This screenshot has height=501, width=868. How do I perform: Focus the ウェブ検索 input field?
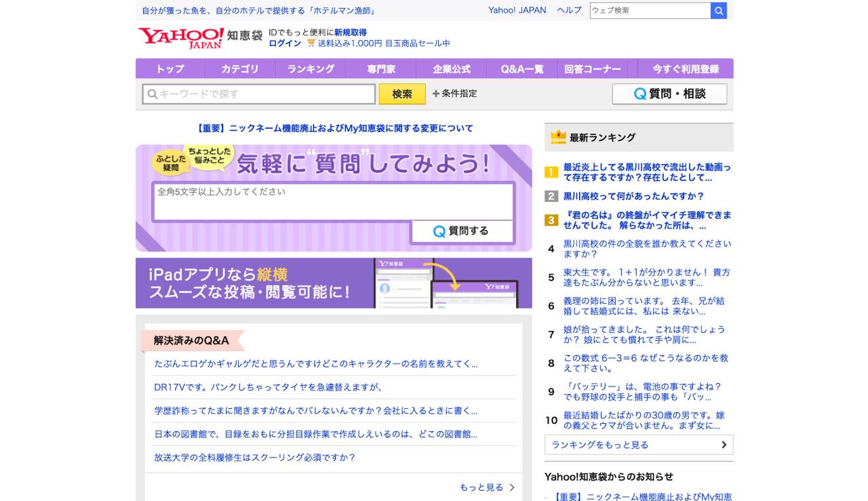pyautogui.click(x=650, y=11)
